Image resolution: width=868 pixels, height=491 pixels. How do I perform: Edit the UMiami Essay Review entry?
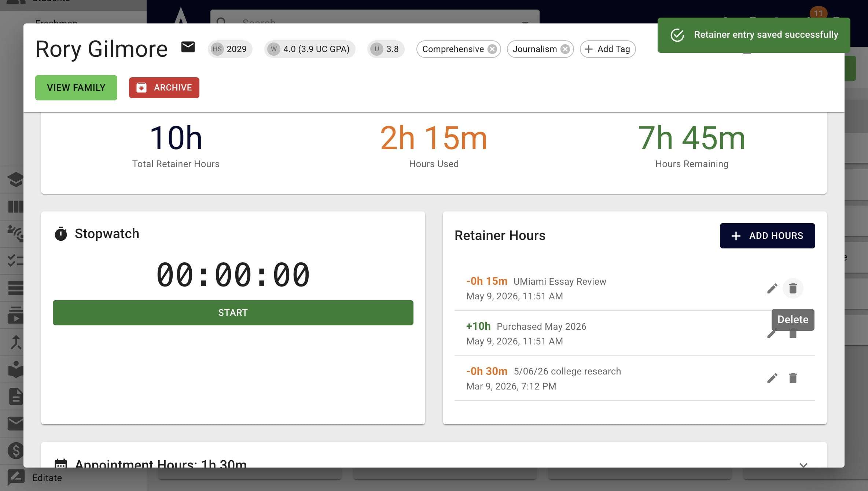tap(772, 288)
